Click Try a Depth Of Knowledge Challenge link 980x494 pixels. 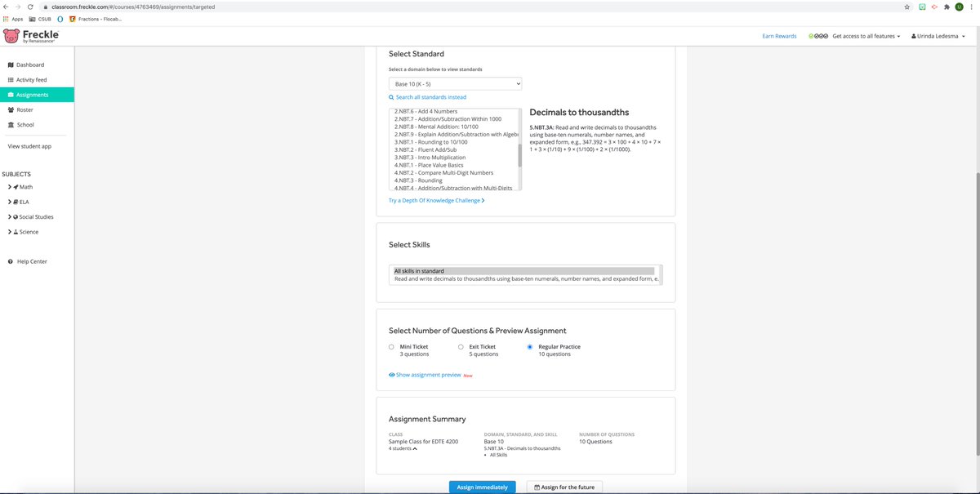[x=436, y=200]
